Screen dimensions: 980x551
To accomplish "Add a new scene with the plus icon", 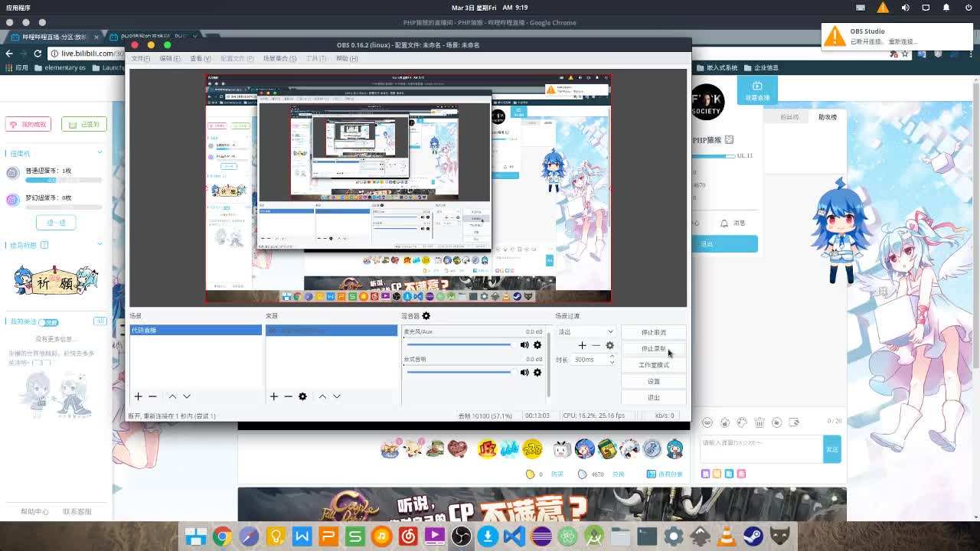I will 138,396.
